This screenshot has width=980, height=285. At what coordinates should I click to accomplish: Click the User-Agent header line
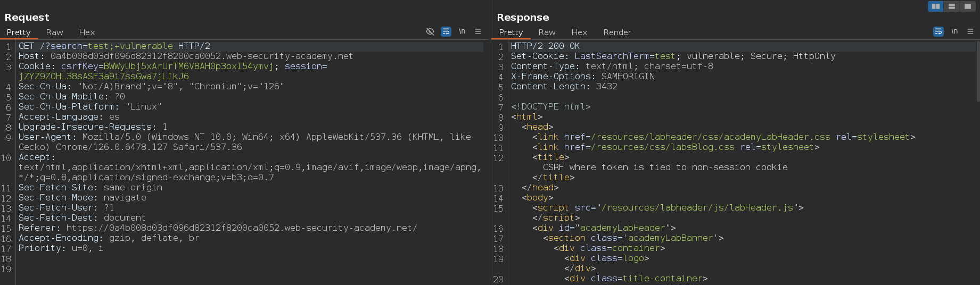(x=245, y=142)
